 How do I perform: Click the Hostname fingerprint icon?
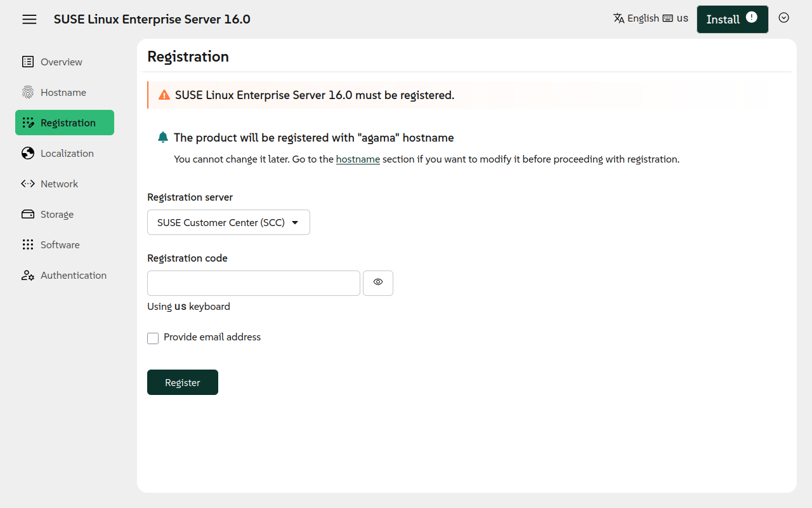pos(28,92)
